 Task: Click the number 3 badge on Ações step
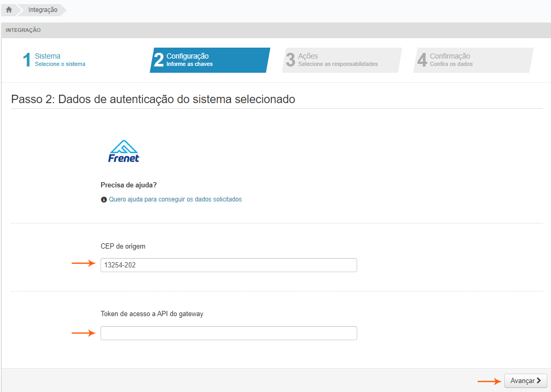pos(291,60)
